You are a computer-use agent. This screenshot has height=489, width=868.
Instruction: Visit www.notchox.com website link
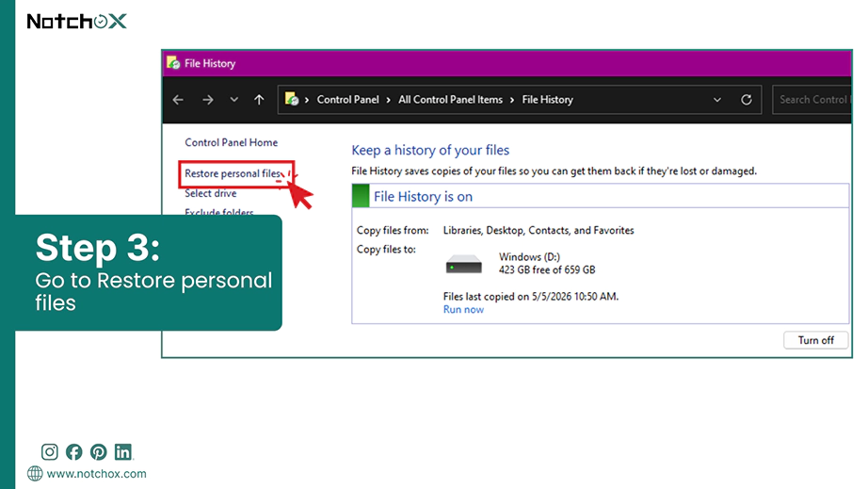[x=96, y=474]
